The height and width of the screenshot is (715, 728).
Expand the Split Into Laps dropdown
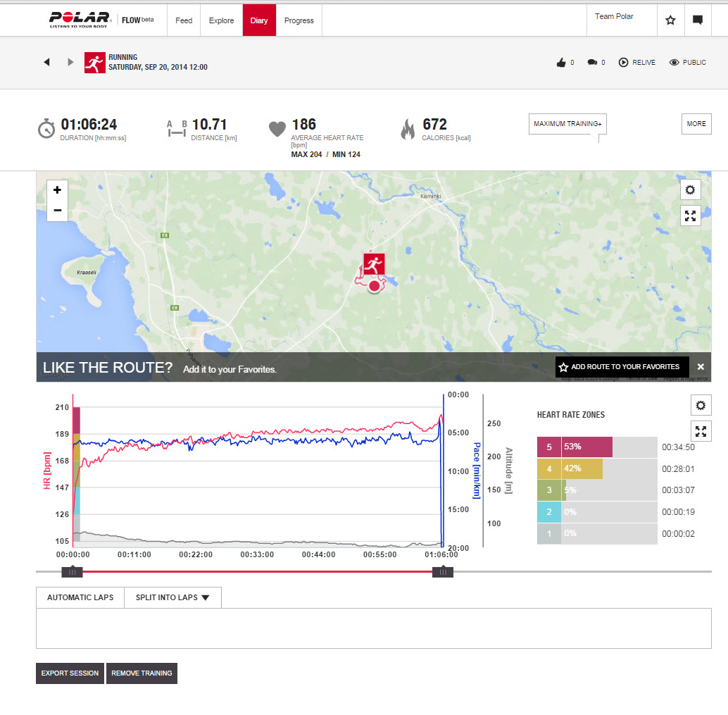[172, 597]
